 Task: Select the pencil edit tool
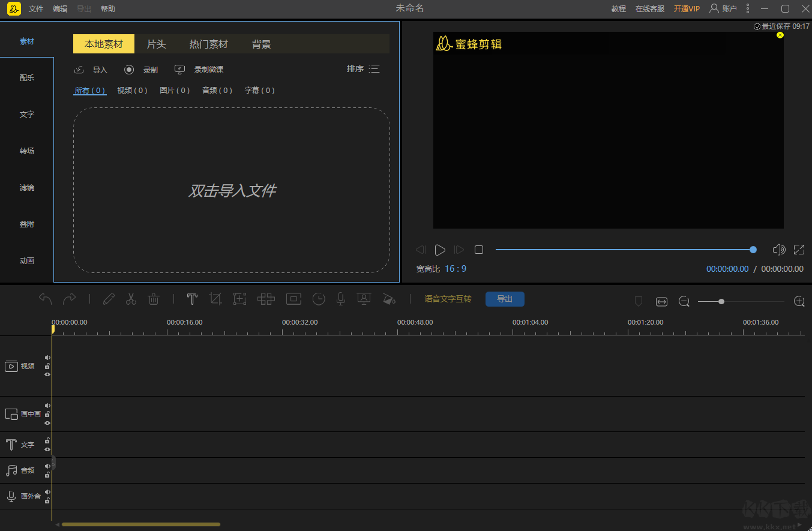point(109,299)
